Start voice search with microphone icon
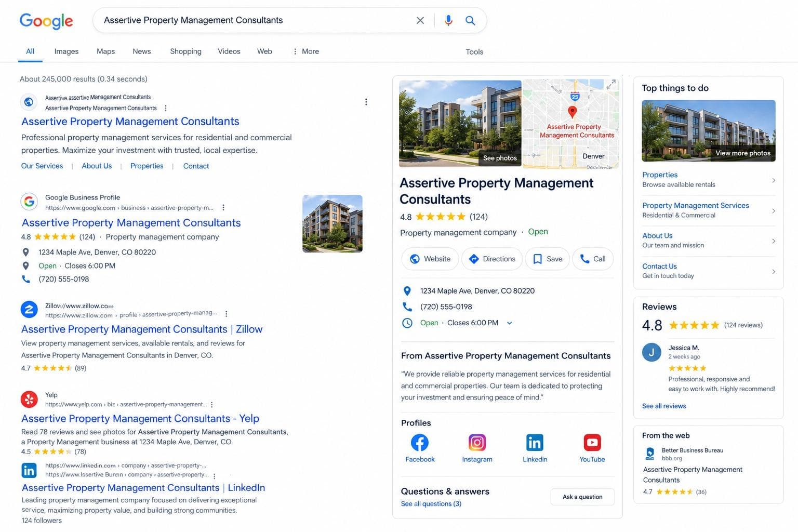 (x=448, y=20)
